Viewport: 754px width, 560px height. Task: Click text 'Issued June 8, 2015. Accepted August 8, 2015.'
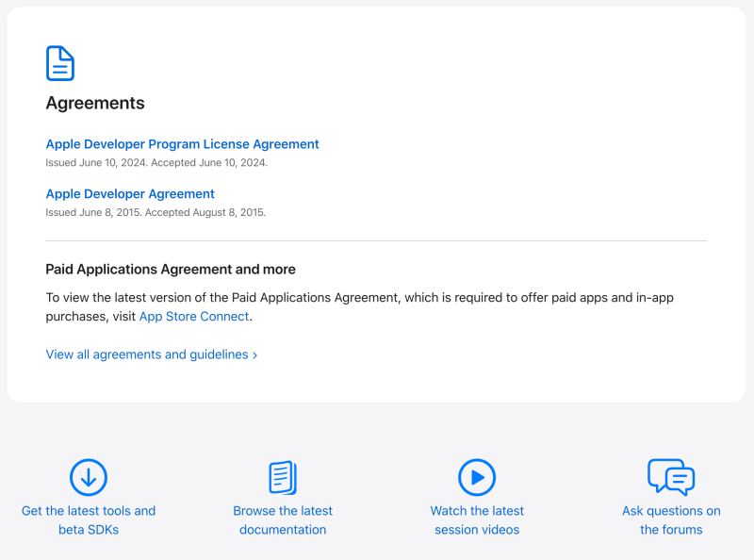[x=156, y=212]
